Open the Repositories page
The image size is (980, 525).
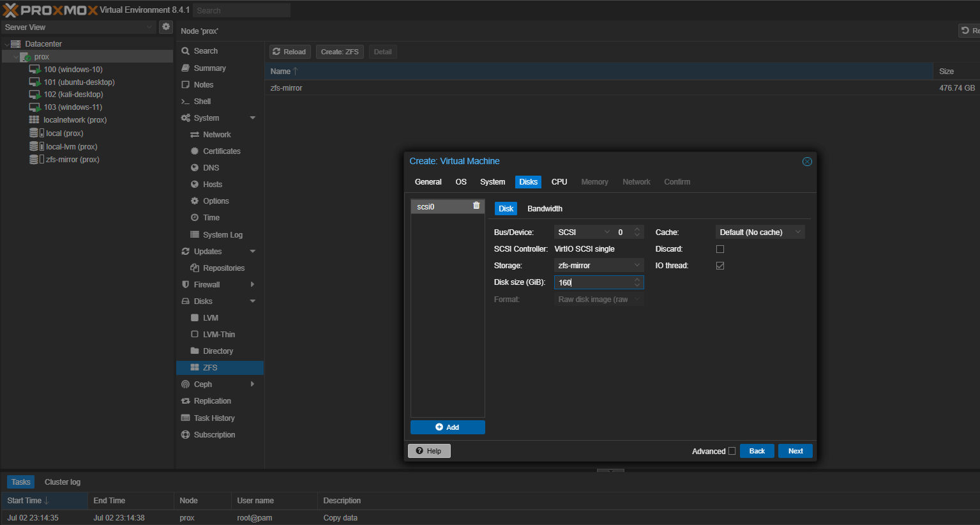pyautogui.click(x=223, y=268)
